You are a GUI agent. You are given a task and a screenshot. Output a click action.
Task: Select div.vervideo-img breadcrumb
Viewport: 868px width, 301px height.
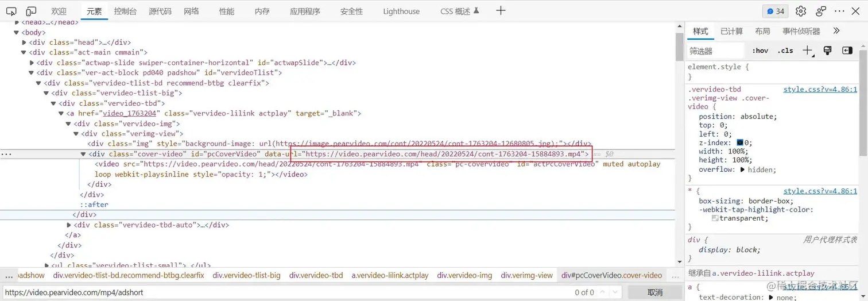[x=464, y=275]
